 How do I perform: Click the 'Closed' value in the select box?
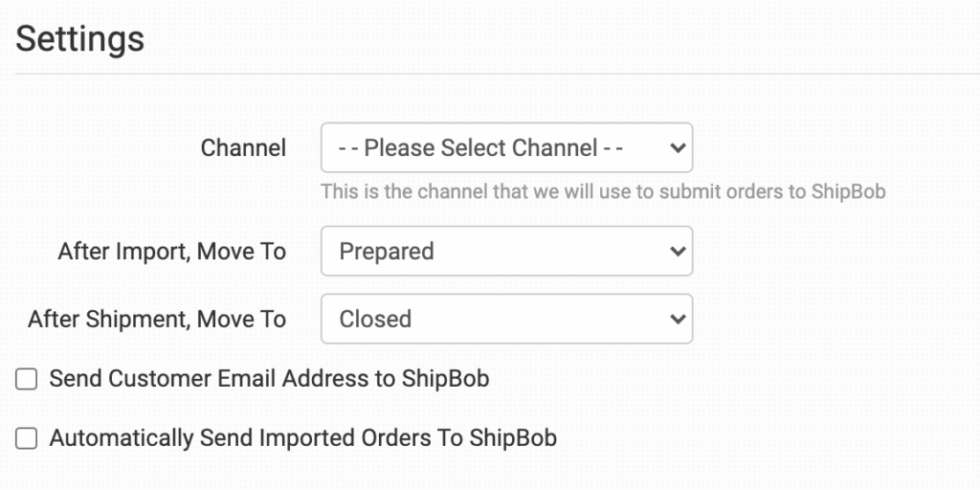(x=375, y=319)
